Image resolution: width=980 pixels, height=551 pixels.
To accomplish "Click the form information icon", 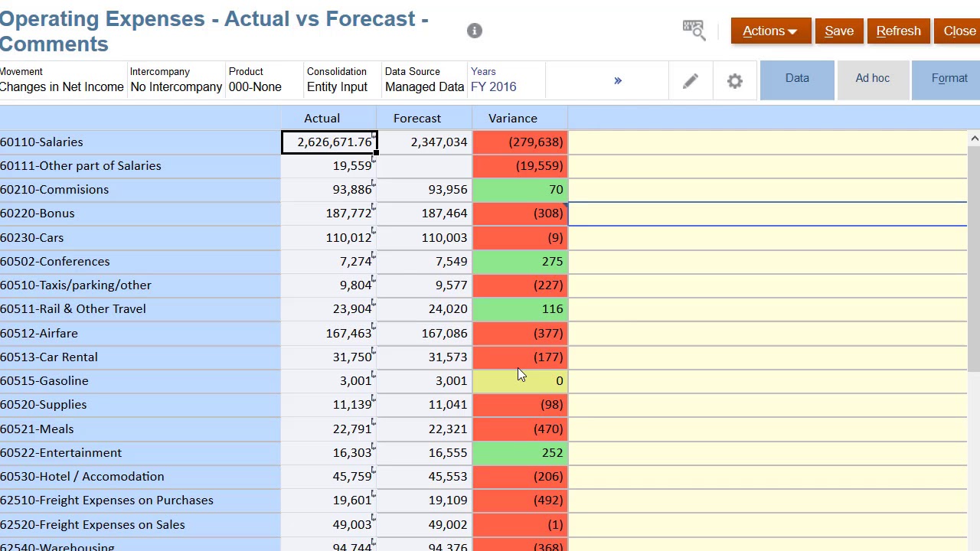I will [x=475, y=31].
